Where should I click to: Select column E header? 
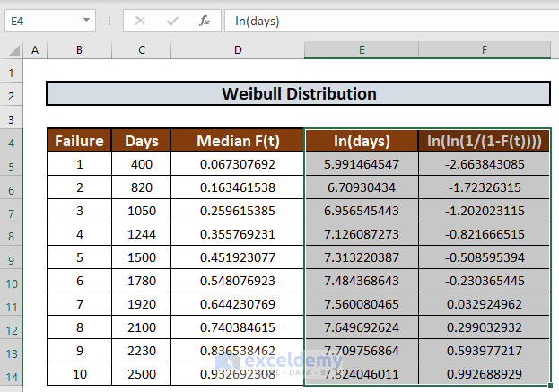pos(362,50)
